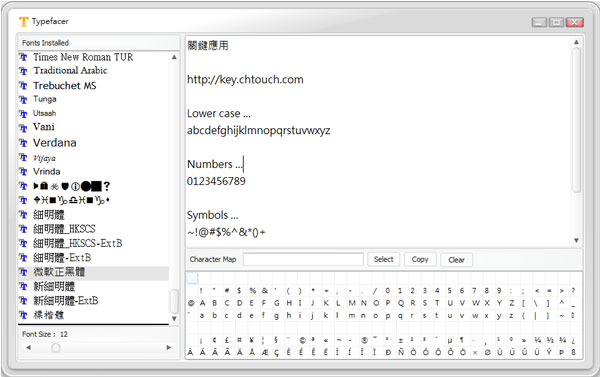Click the TrueType icon beside Utsaah
Image resolution: width=600 pixels, height=377 pixels.
pos(23,114)
